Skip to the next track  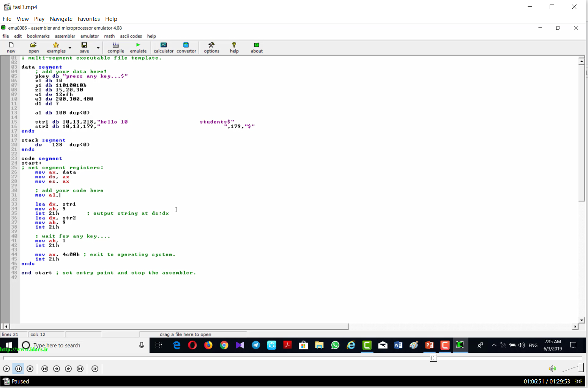(x=80, y=369)
